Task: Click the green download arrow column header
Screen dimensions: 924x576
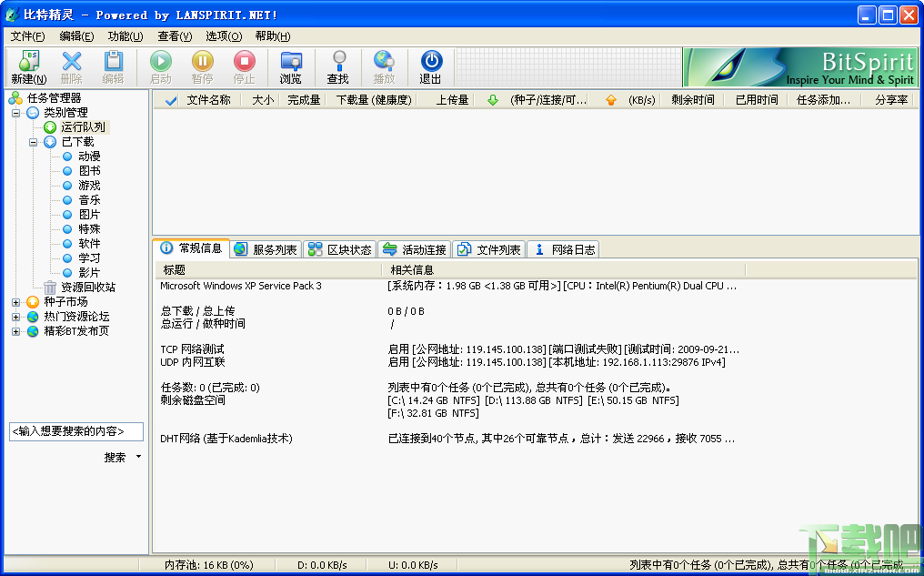Action: (493, 100)
